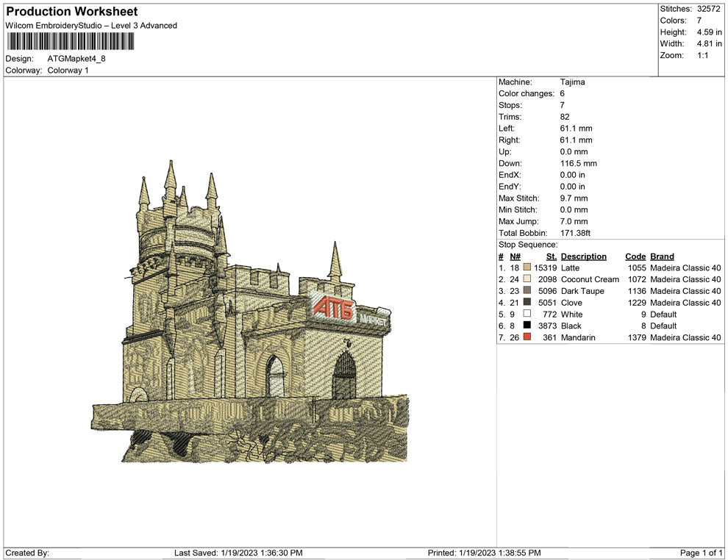Pick the Dark Taupe thread swatch
728x560 pixels.
(x=527, y=291)
